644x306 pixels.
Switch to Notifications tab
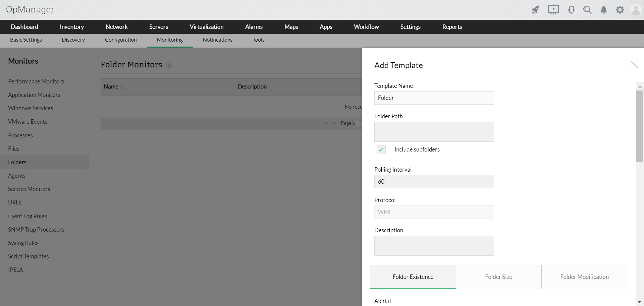pyautogui.click(x=218, y=40)
